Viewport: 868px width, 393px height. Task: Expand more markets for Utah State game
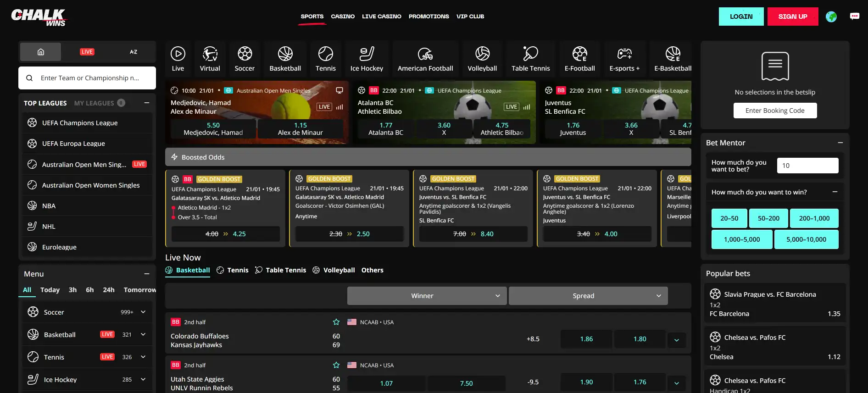click(x=676, y=383)
